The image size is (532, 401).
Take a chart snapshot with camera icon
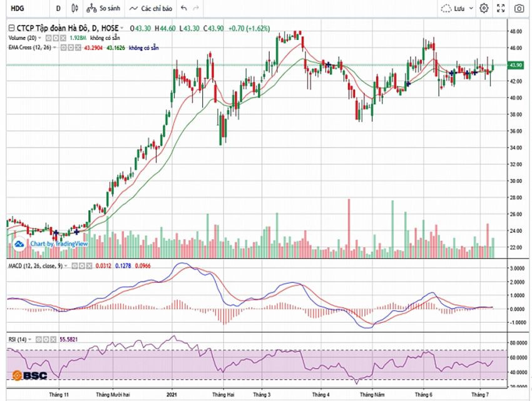point(519,8)
